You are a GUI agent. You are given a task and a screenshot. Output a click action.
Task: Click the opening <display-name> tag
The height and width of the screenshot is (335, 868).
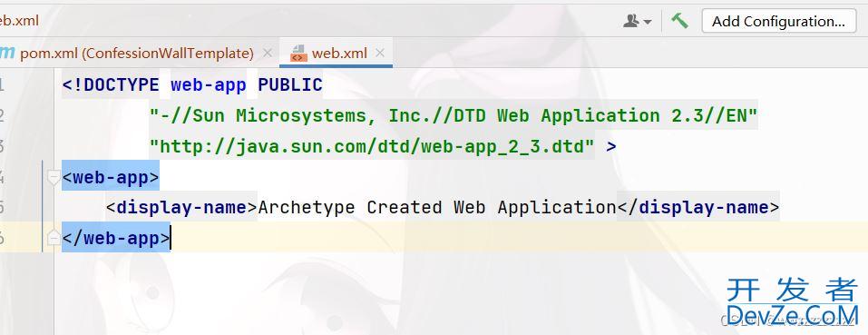coord(182,208)
